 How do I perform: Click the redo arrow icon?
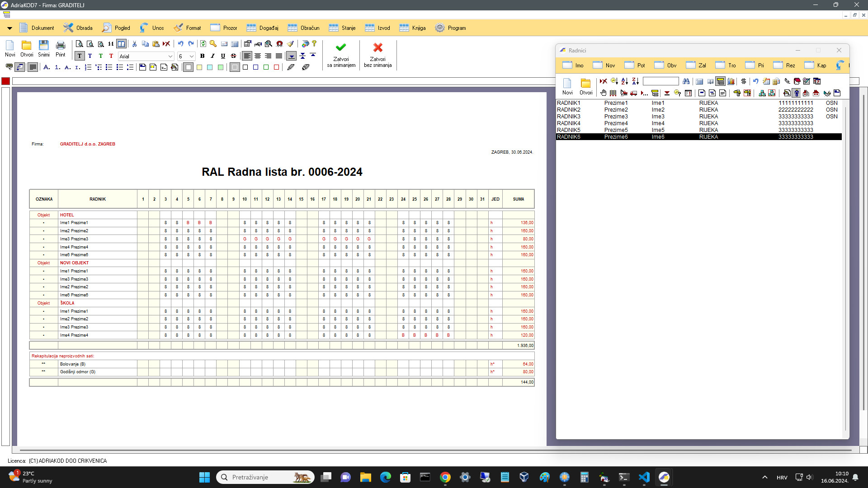191,44
